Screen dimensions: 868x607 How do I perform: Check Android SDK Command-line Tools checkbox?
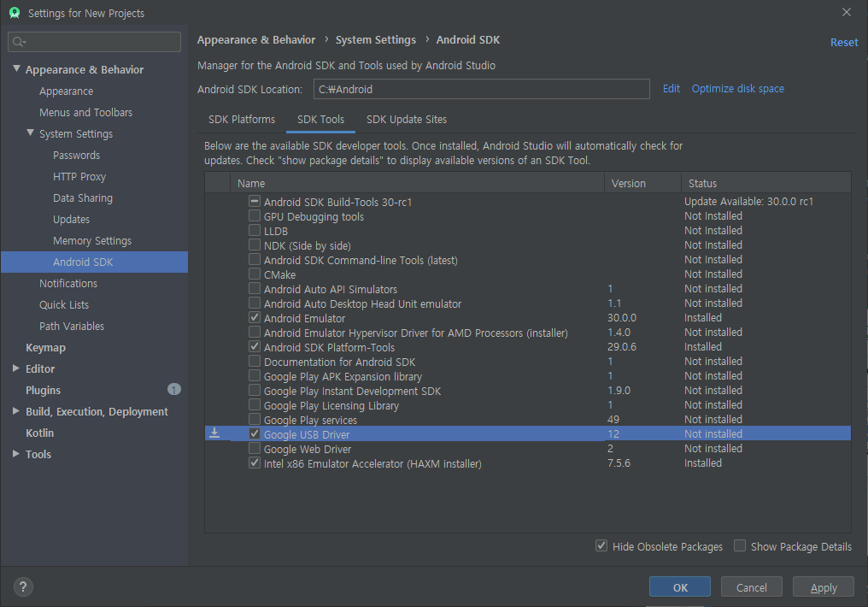[x=254, y=259]
